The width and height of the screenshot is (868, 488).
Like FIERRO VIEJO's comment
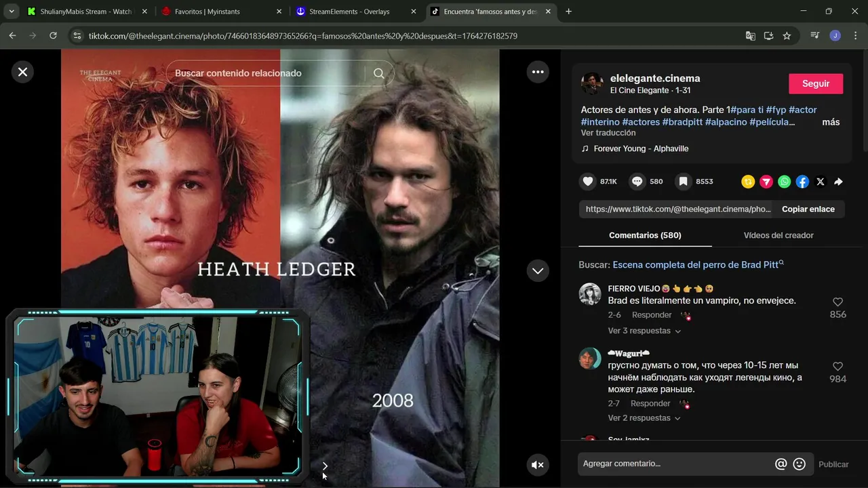837,302
